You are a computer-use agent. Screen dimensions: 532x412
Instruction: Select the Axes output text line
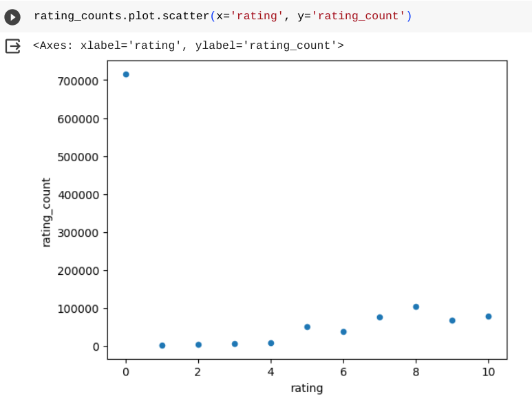tap(188, 46)
